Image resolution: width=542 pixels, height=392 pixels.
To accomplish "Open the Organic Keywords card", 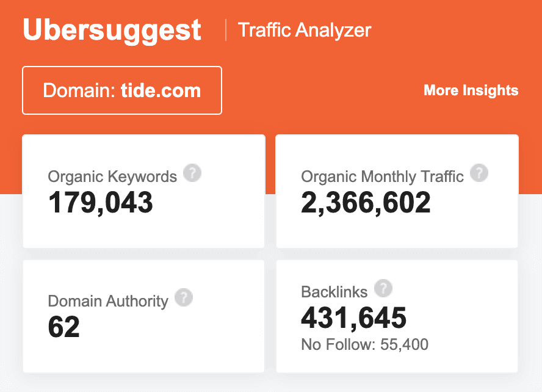I will click(143, 191).
